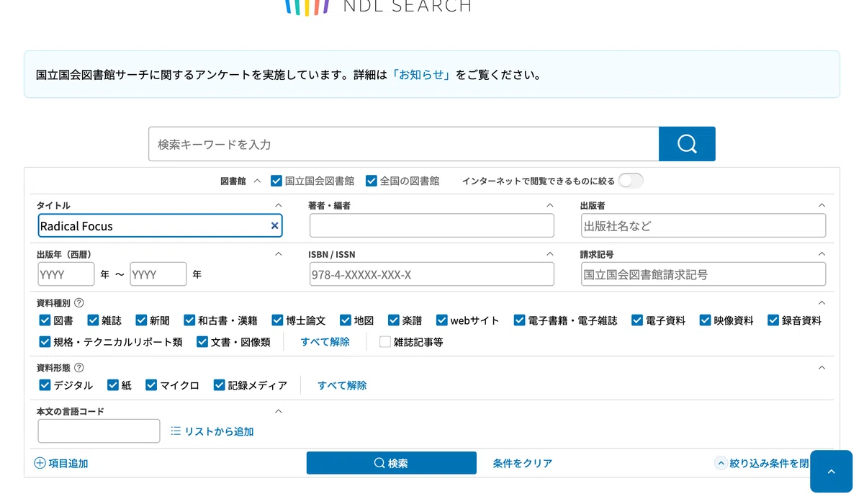
Task: Uncheck 規格・テクニカルリポート類 checkbox
Action: point(45,342)
